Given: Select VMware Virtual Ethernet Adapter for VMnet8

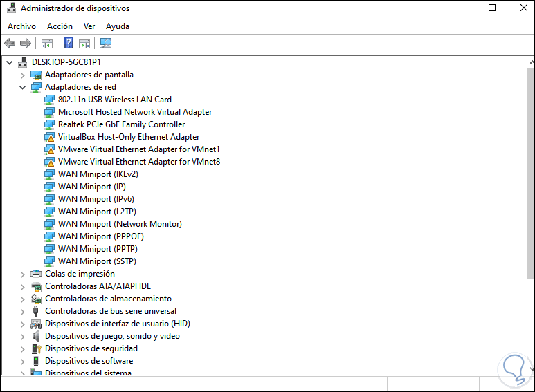Looking at the screenshot, I should coord(139,162).
